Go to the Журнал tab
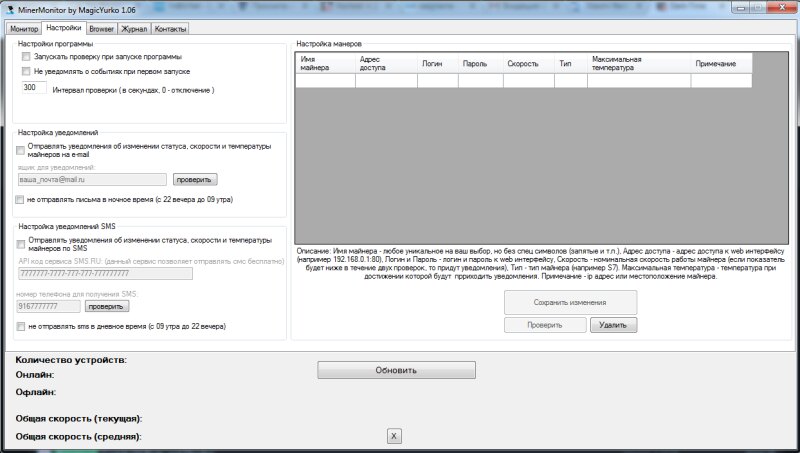Viewport: 800px width, 453px height. click(x=134, y=29)
